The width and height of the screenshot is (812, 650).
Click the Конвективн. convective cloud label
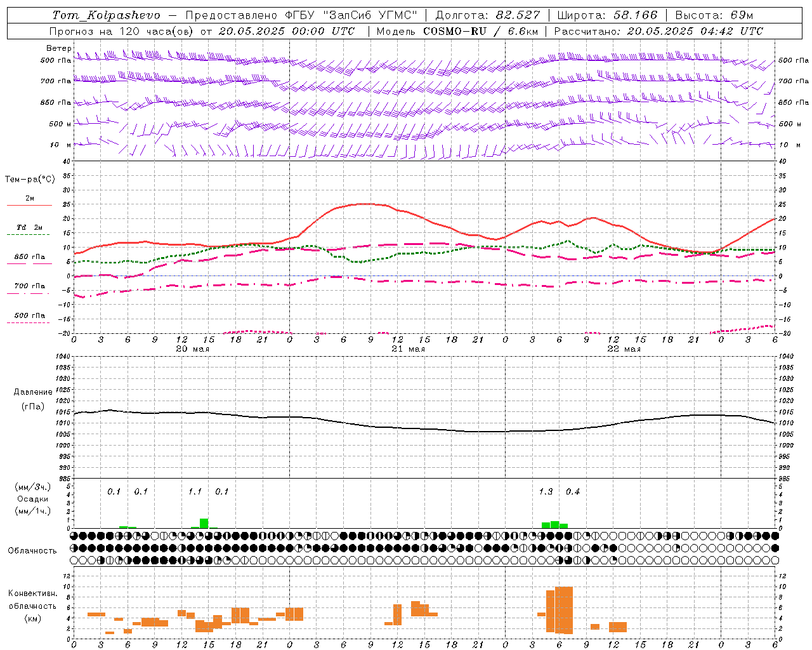point(33,593)
